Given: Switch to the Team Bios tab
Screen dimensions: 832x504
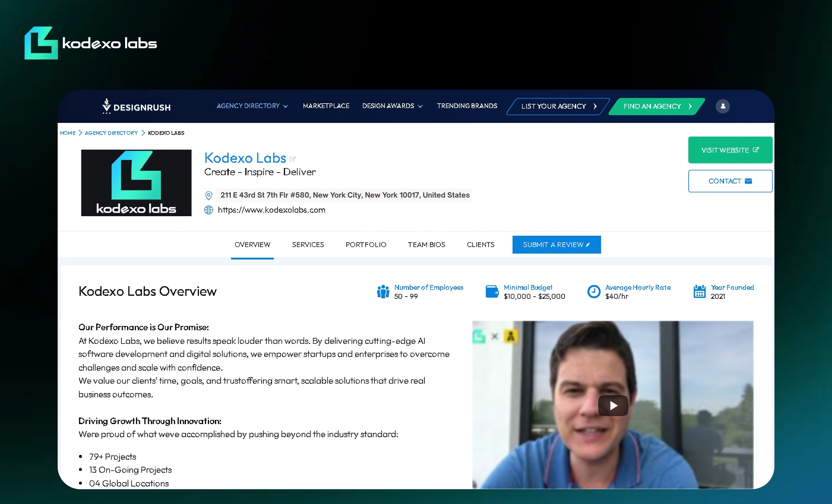Looking at the screenshot, I should (x=426, y=245).
